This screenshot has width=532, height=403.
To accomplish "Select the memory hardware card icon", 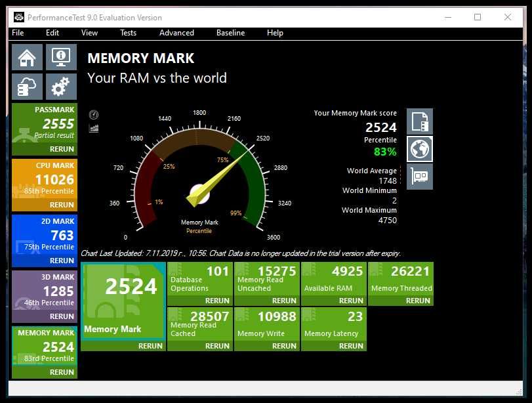I will pos(420,177).
